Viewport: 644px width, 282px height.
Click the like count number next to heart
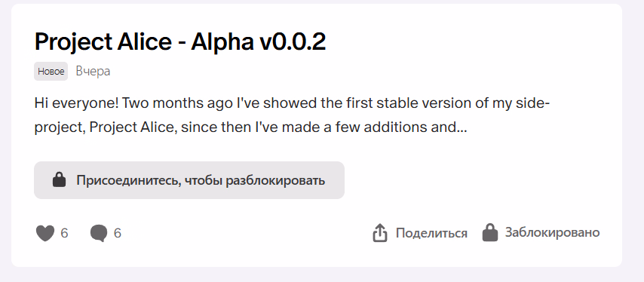[x=64, y=234]
